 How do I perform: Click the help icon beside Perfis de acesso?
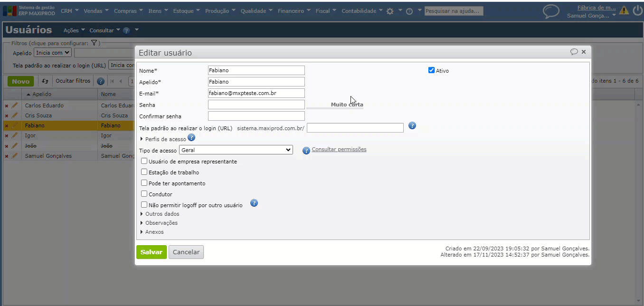point(191,138)
